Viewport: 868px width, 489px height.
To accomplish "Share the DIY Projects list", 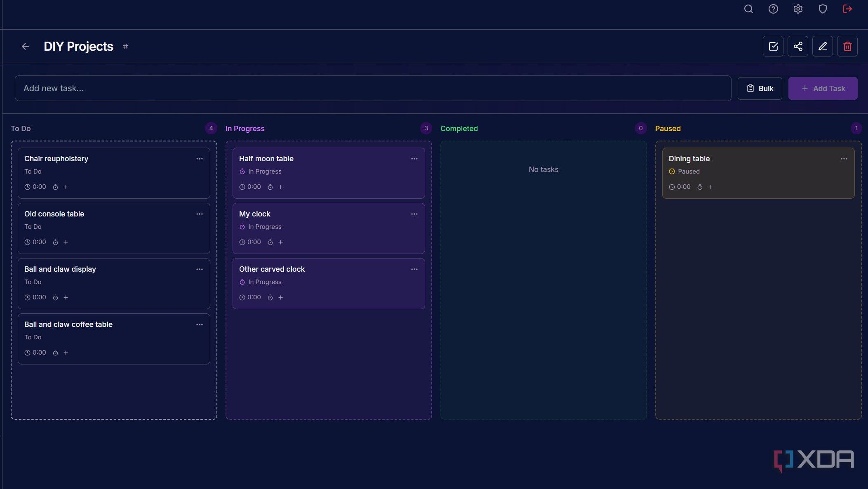I will coord(798,46).
